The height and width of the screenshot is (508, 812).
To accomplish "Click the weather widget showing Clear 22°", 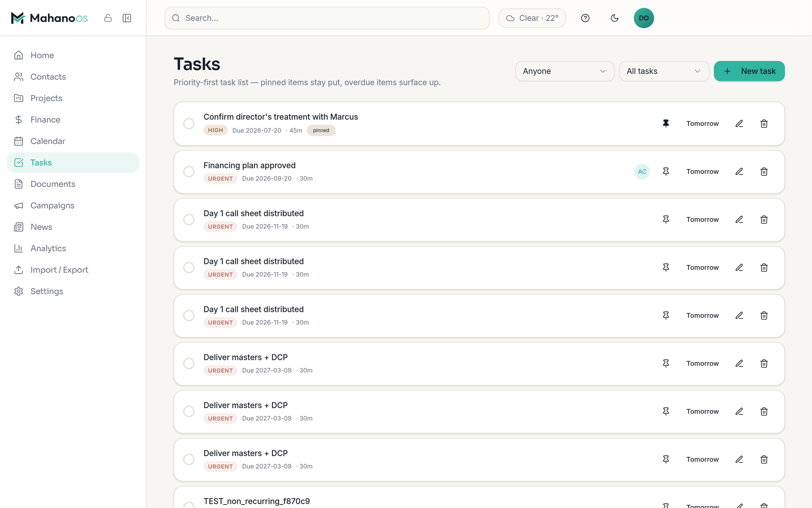I will coord(532,18).
